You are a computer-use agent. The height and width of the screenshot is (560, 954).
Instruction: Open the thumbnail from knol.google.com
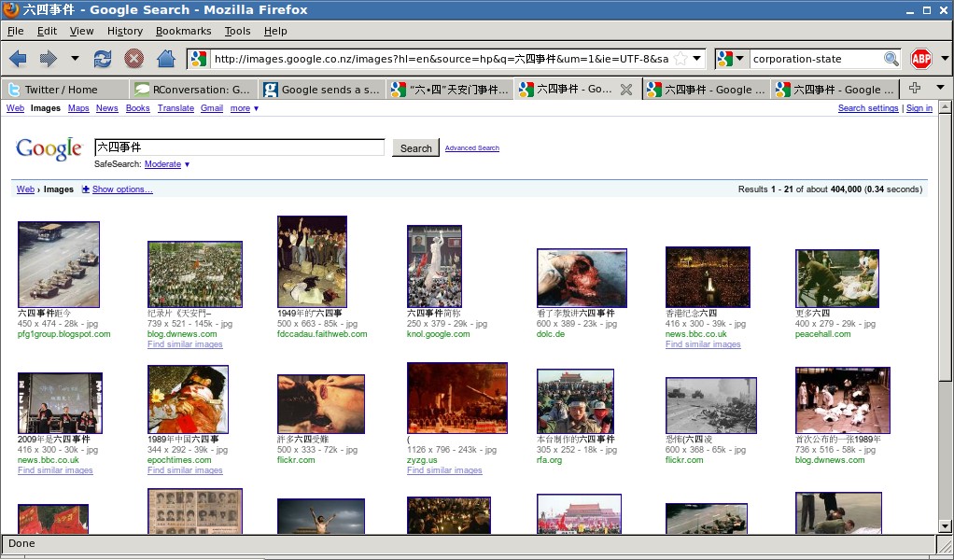pos(434,266)
